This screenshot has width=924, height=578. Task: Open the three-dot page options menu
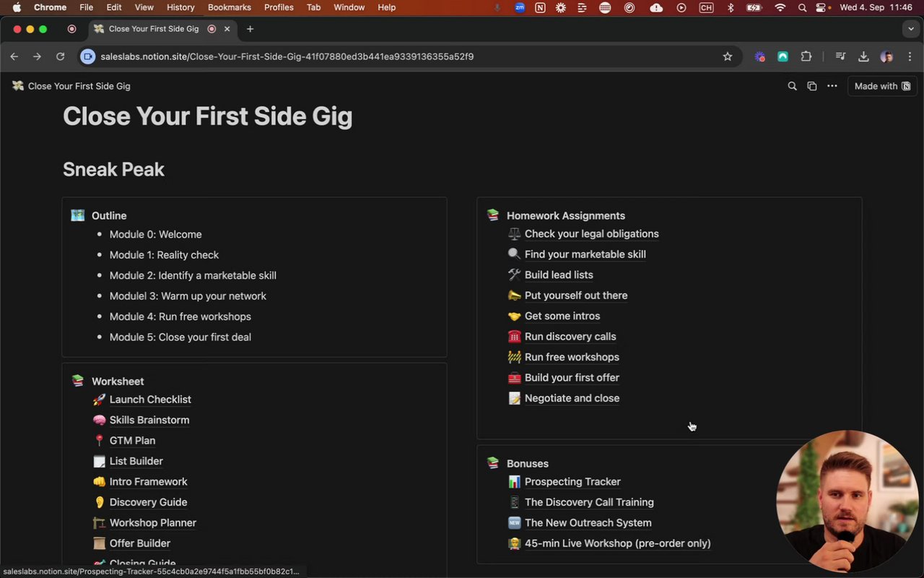click(x=832, y=86)
